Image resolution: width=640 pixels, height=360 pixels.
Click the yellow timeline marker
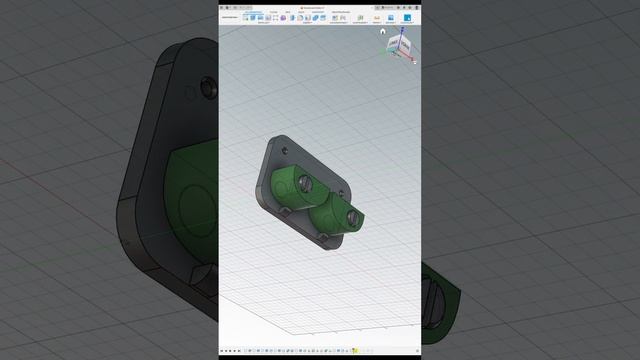pos(355,351)
